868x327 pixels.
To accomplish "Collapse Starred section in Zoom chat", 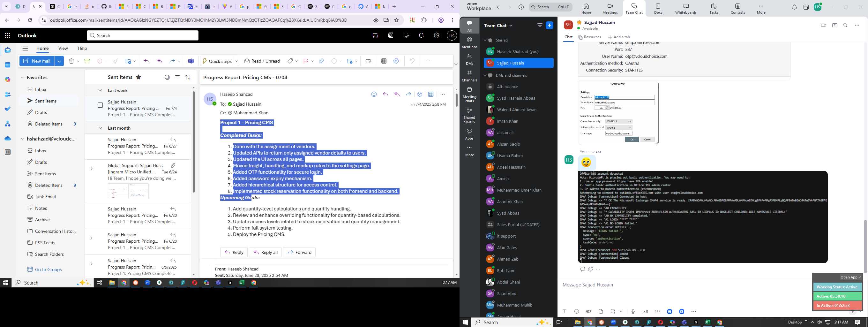I will (485, 40).
